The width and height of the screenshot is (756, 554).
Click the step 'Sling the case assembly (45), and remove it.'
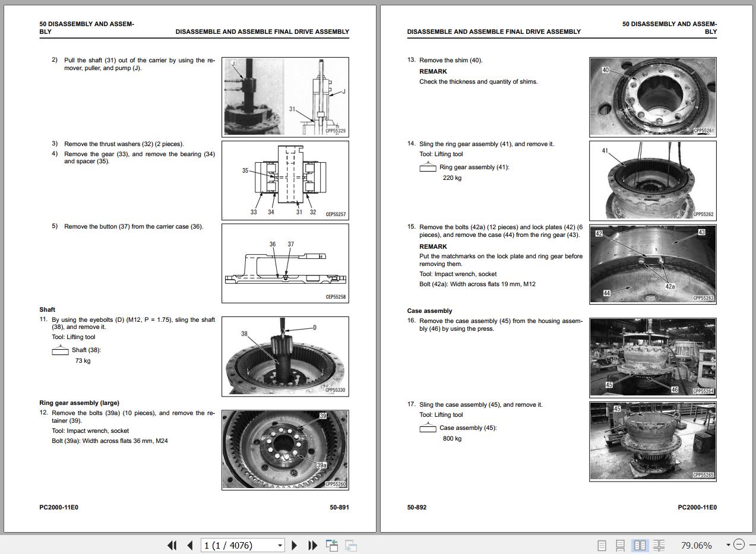click(x=481, y=404)
